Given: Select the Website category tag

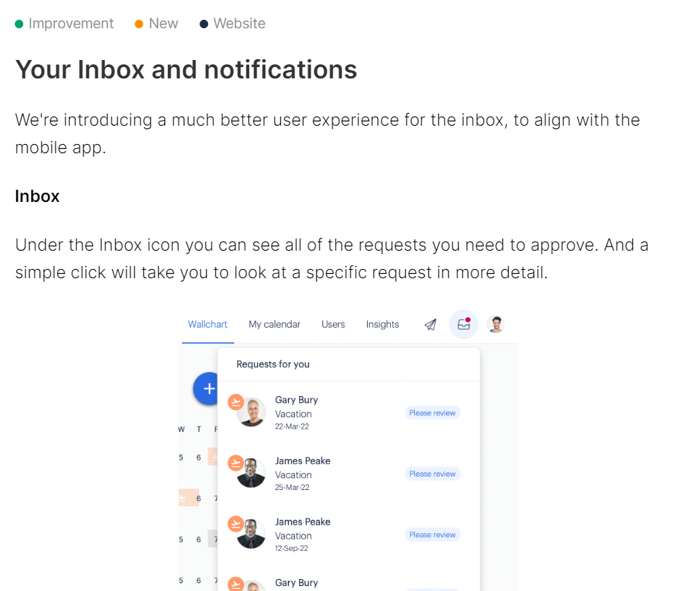Looking at the screenshot, I should click(x=233, y=23).
